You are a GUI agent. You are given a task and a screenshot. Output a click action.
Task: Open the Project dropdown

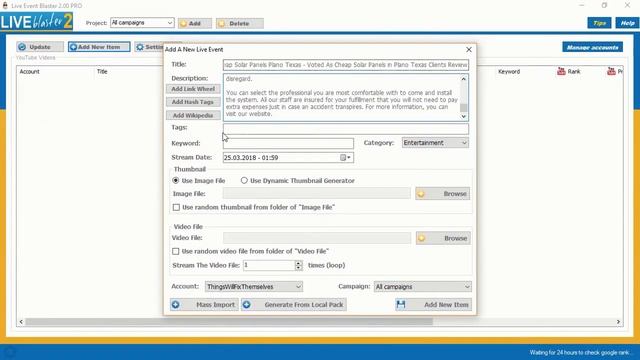pos(142,23)
